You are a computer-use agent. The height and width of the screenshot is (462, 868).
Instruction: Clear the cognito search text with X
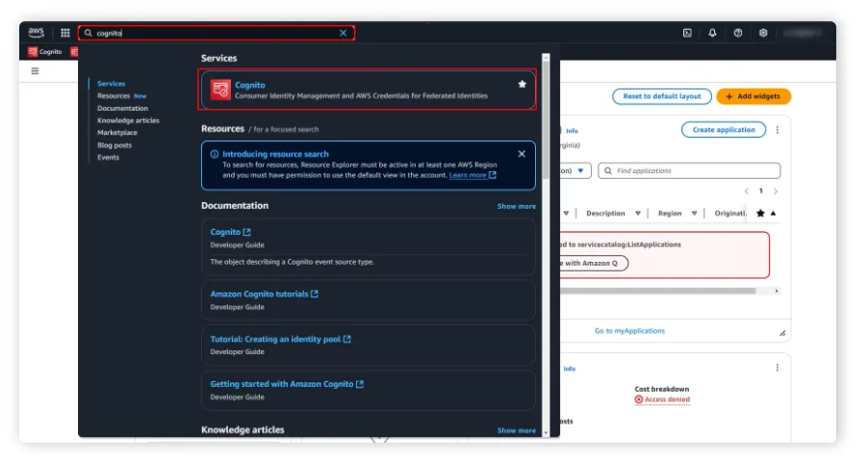tap(344, 34)
